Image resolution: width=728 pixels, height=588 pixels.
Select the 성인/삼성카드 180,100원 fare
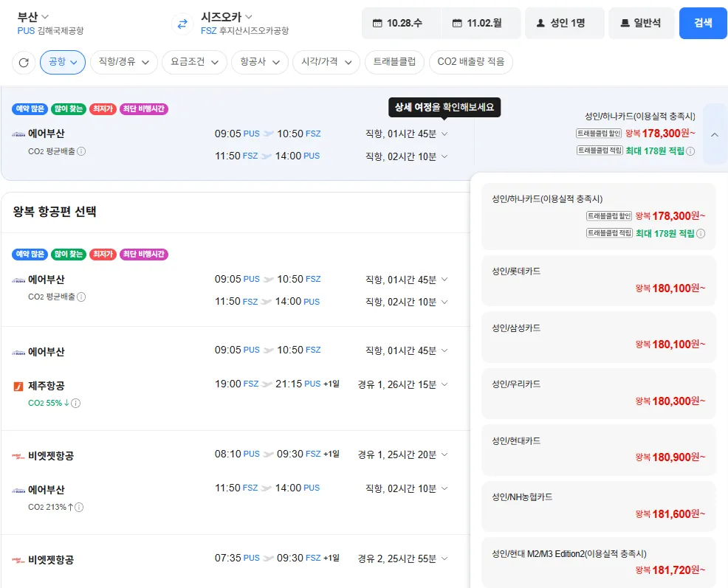pos(599,337)
